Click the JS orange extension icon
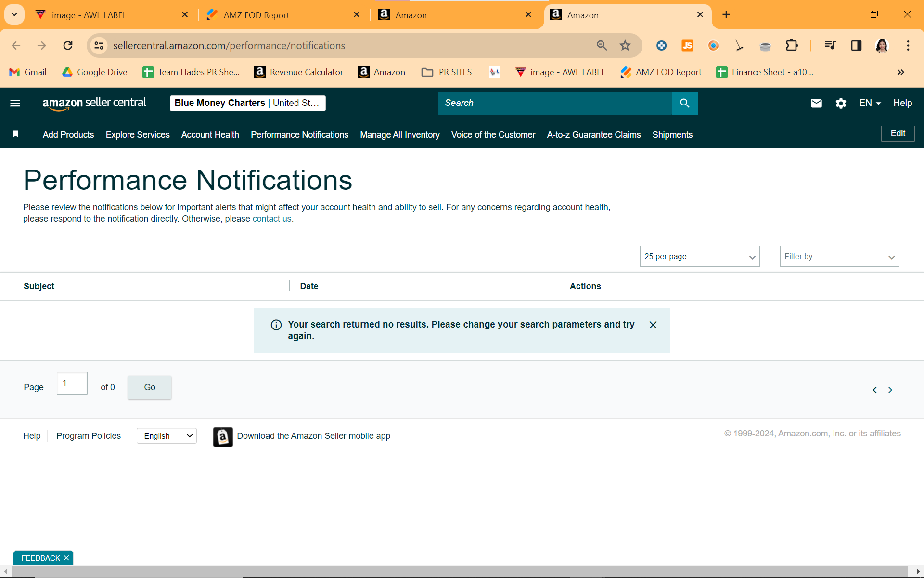924x578 pixels. pos(687,45)
